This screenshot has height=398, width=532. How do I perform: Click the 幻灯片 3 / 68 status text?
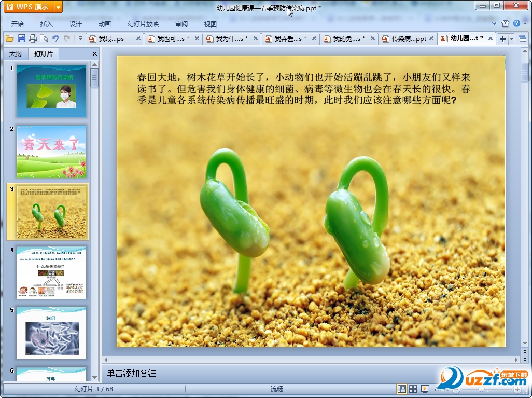tap(94, 389)
